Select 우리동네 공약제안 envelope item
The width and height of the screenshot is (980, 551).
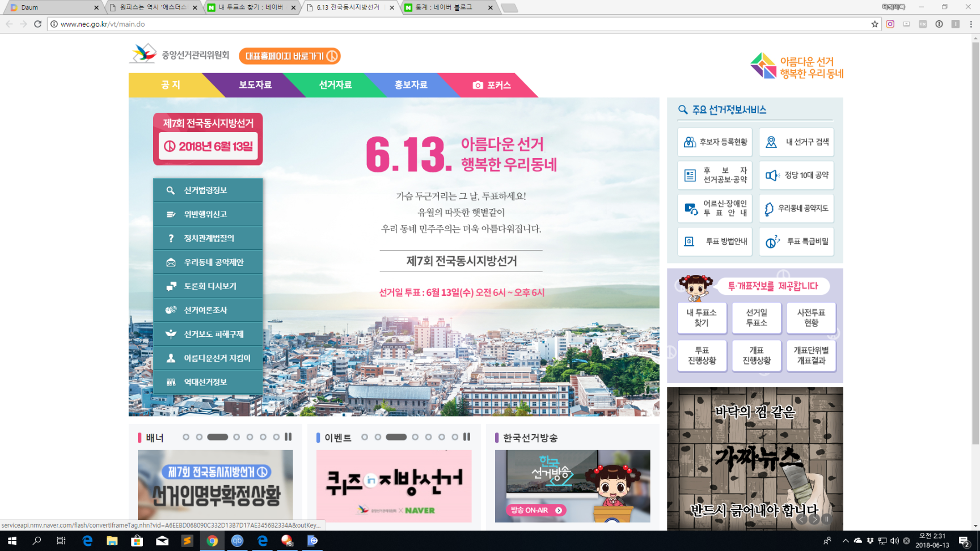coord(208,262)
